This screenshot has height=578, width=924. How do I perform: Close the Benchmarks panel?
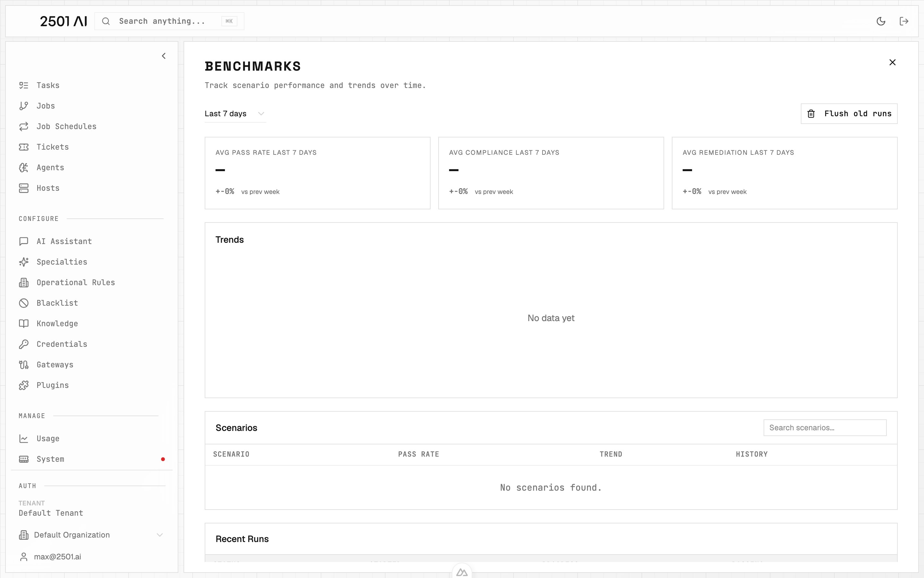coord(892,62)
